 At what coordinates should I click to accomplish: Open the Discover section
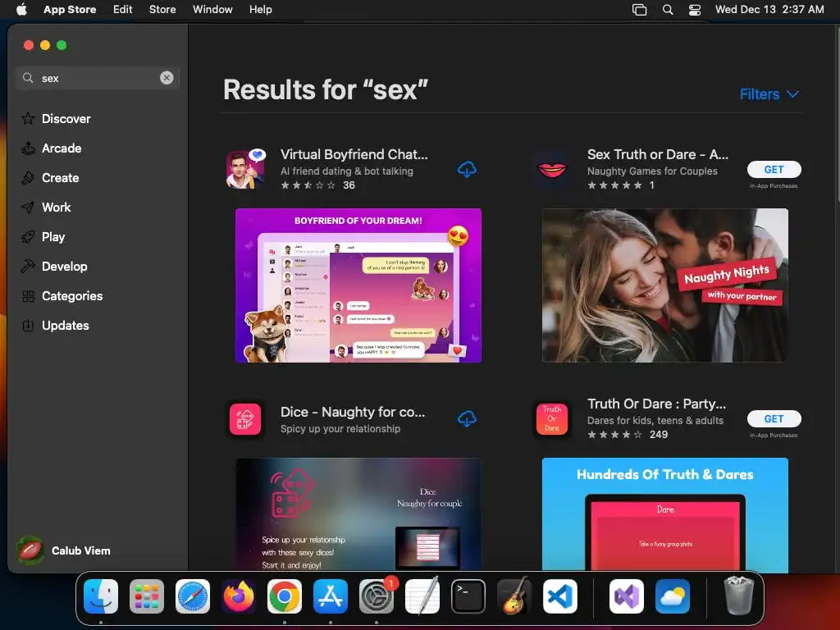66,118
